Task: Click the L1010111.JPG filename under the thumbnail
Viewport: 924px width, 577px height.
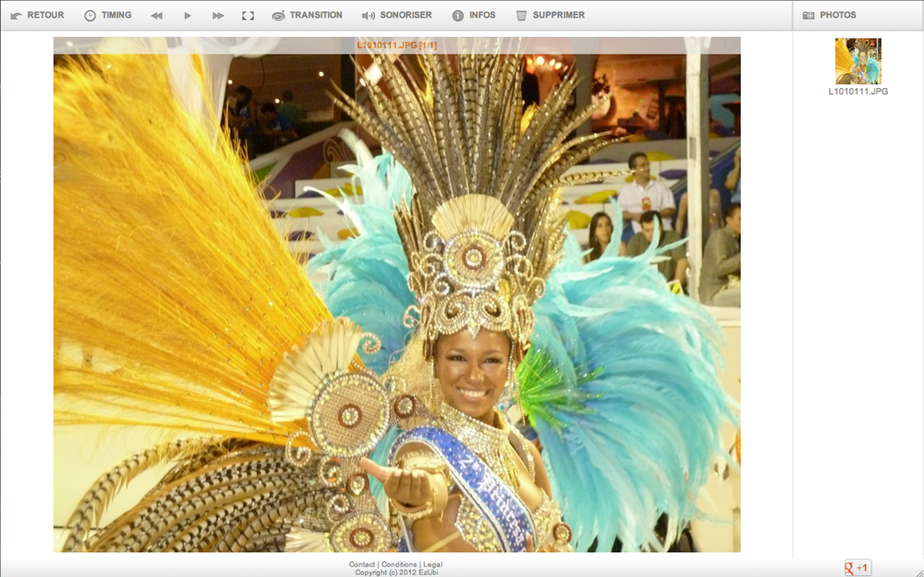Action: 858,91
